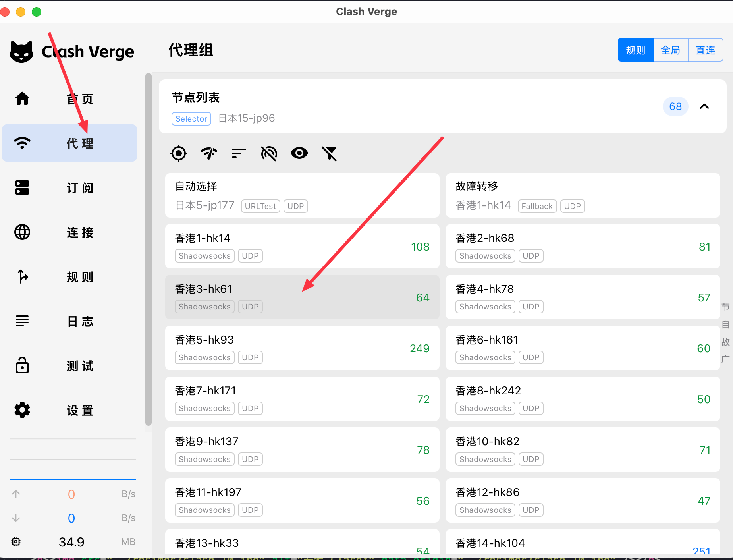Toggle the eye display mode icon

(299, 153)
